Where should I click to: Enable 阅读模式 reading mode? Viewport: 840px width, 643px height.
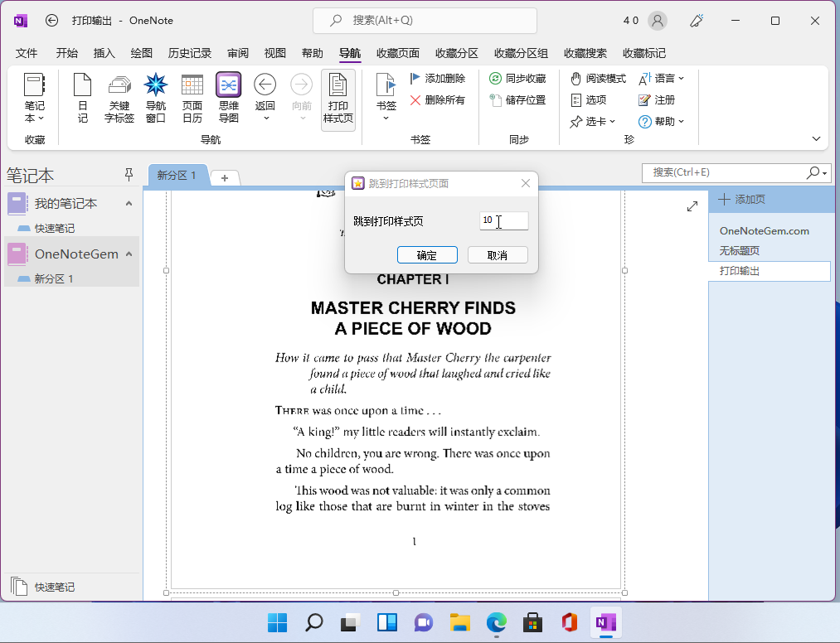(x=598, y=79)
